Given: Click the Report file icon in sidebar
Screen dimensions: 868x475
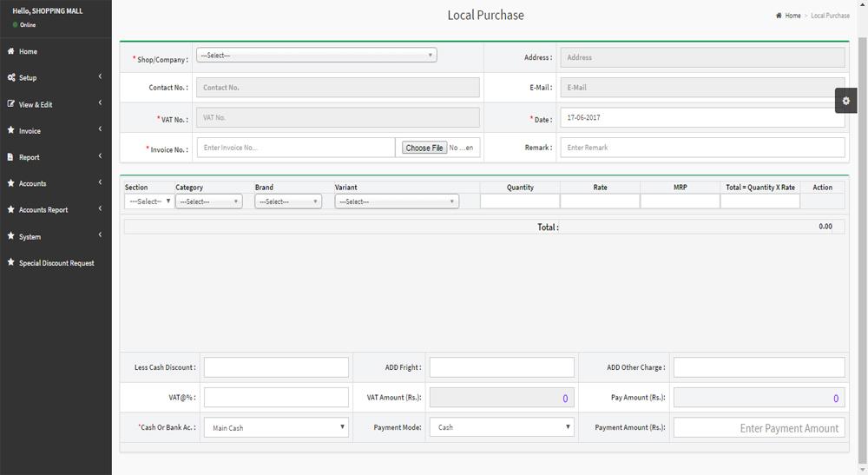Looking at the screenshot, I should click(11, 157).
